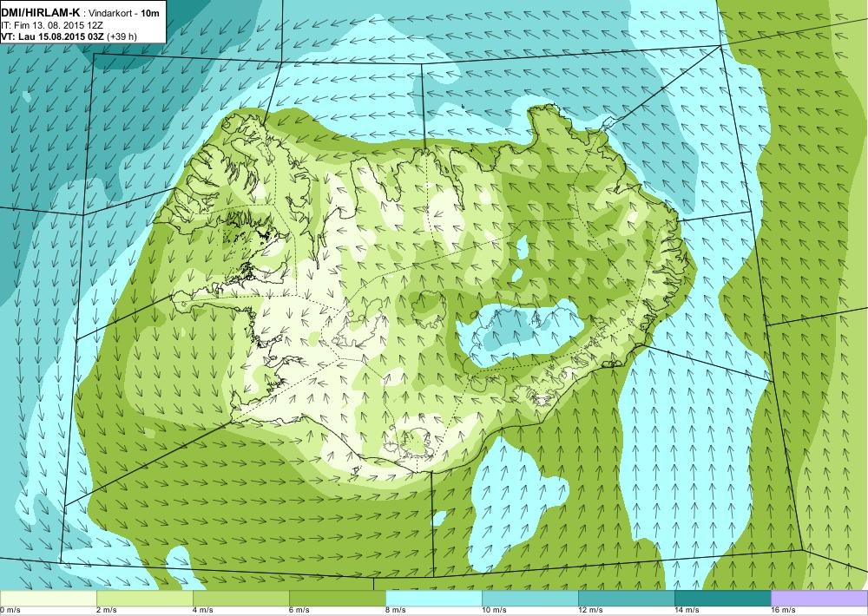Click the purple 16 m/s and above swatch
The height and width of the screenshot is (616, 868).
click(x=819, y=599)
